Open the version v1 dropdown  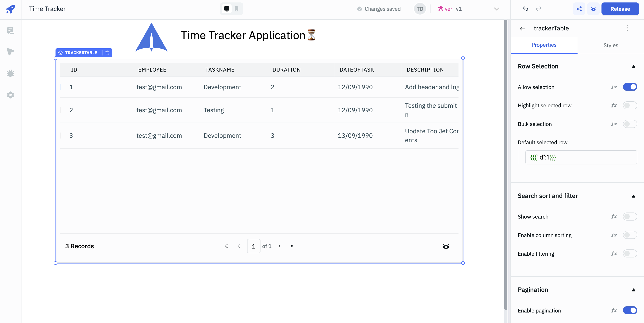pyautogui.click(x=496, y=9)
